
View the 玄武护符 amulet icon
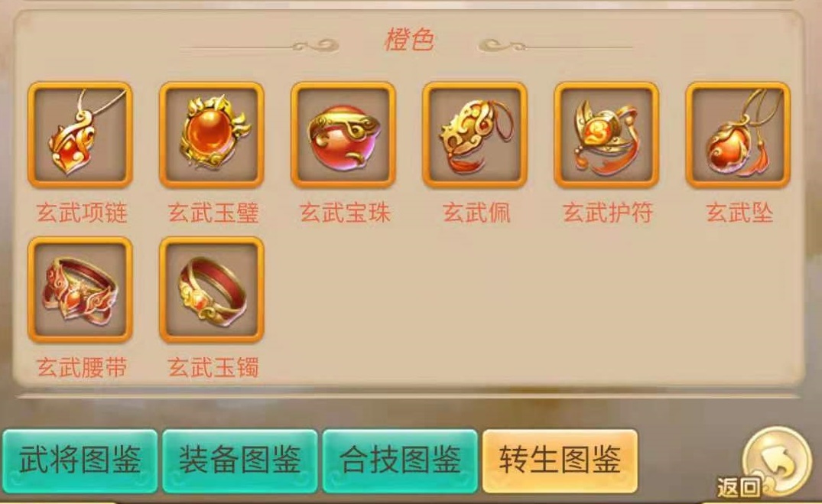[x=606, y=135]
